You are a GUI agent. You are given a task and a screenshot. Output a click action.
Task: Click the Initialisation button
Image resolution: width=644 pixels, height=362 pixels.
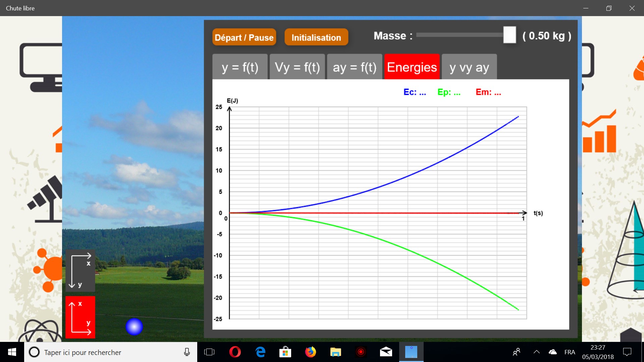316,37
